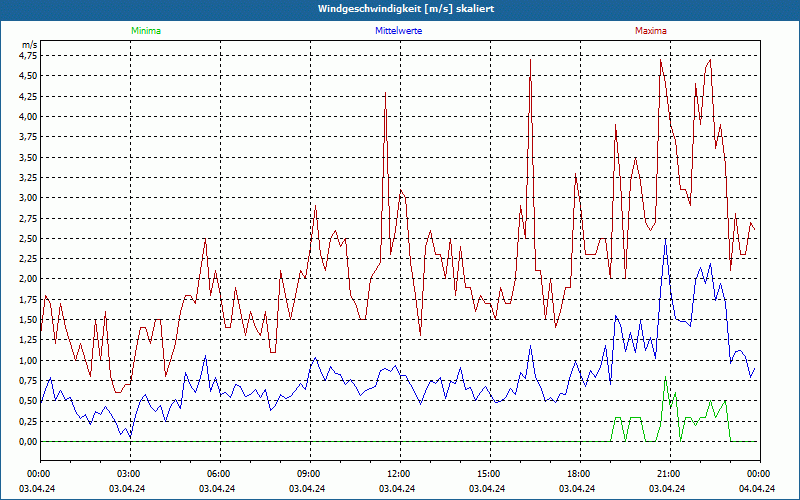Click the 03:00 time axis label
The height and width of the screenshot is (500, 800).
[x=129, y=473]
